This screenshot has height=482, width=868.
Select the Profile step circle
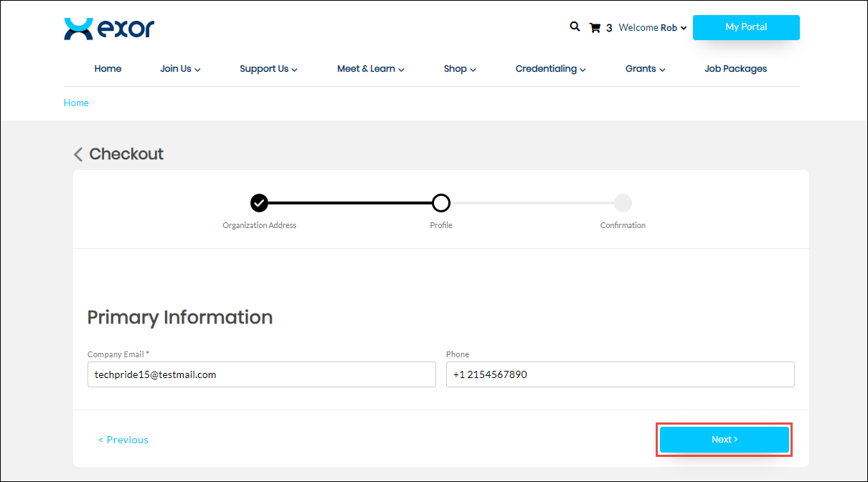tap(441, 203)
